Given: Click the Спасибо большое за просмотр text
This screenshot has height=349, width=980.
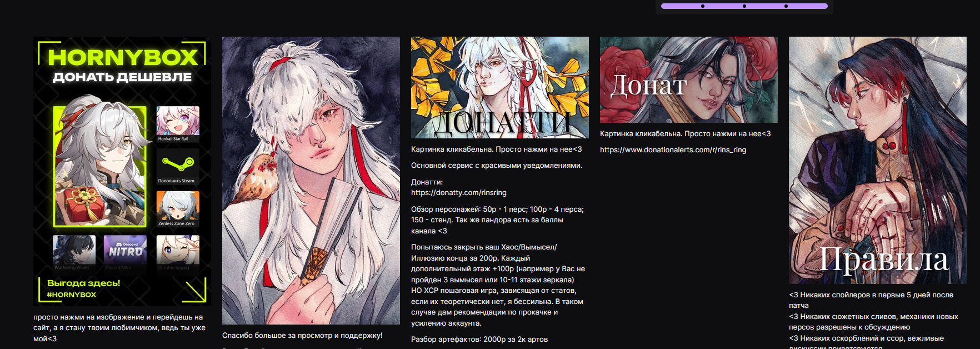Looking at the screenshot, I should 302,336.
